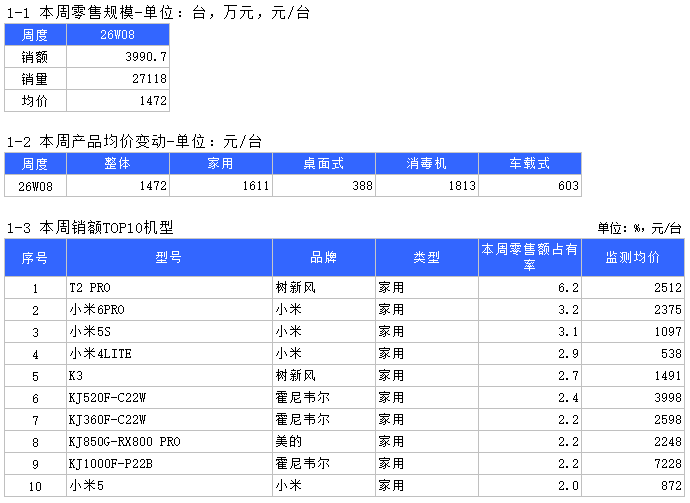Viewport: 690px width, 503px height.
Task: Click the 消毒机 column header
Action: point(426,163)
